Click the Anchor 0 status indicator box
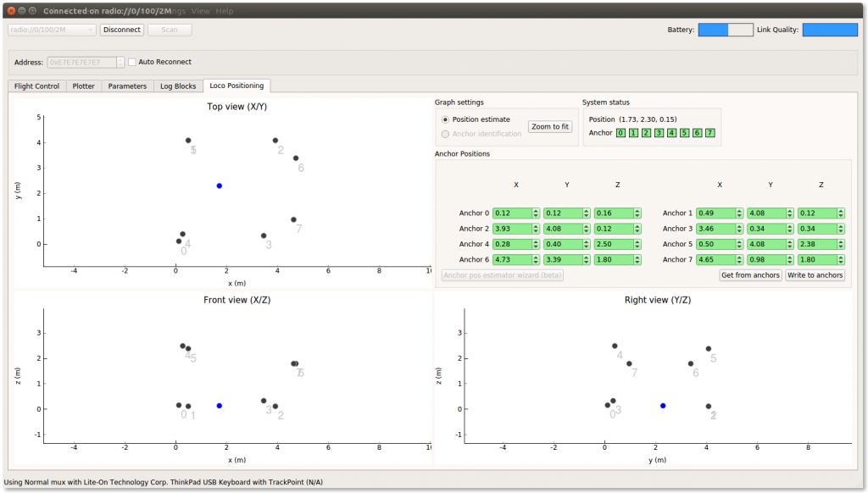Viewport: 868px width, 493px height. [620, 133]
